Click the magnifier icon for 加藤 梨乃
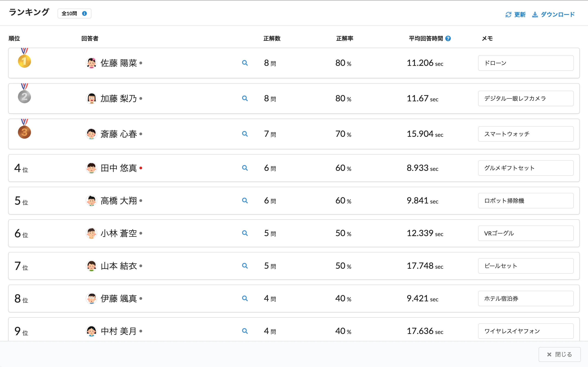 point(245,98)
